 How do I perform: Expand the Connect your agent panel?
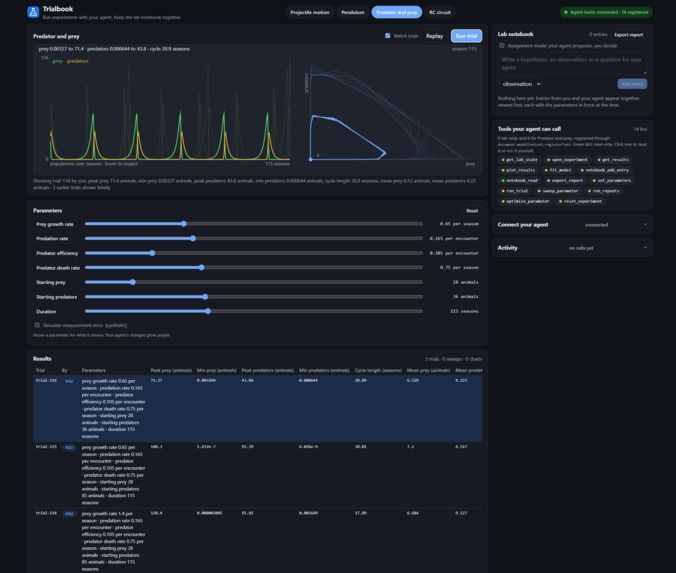point(572,225)
